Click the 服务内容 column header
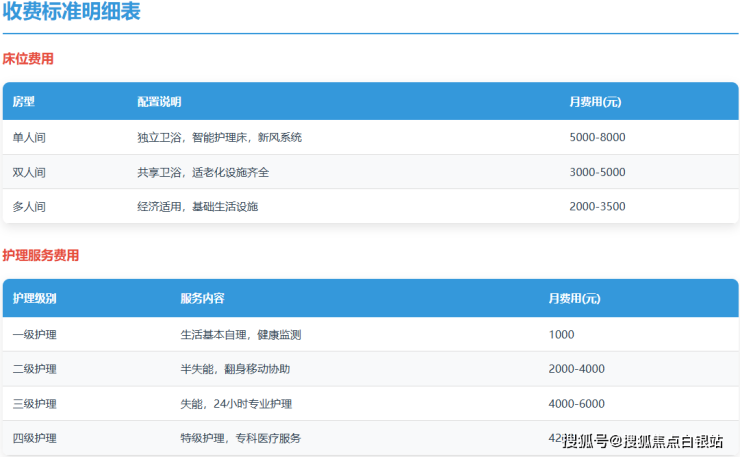Image resolution: width=740 pixels, height=457 pixels. tap(202, 299)
